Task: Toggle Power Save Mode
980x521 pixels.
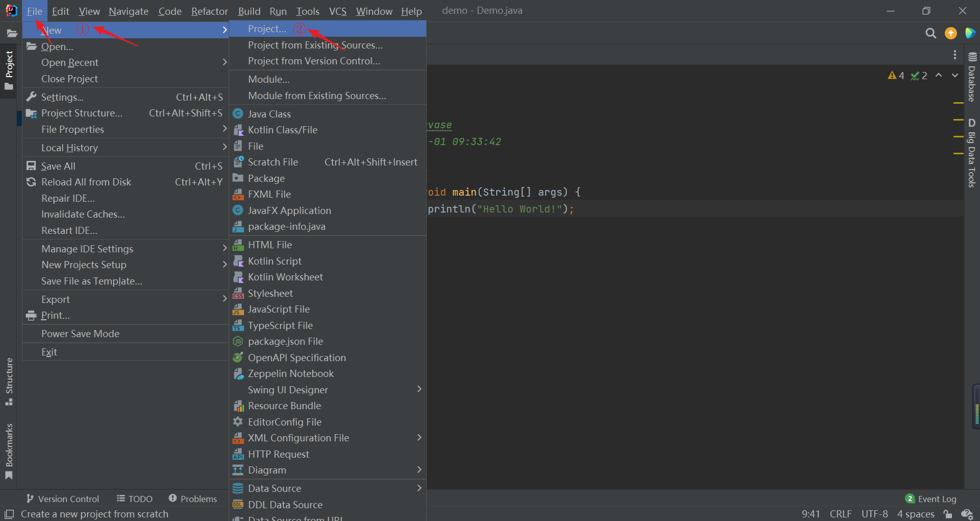Action: click(x=125, y=334)
